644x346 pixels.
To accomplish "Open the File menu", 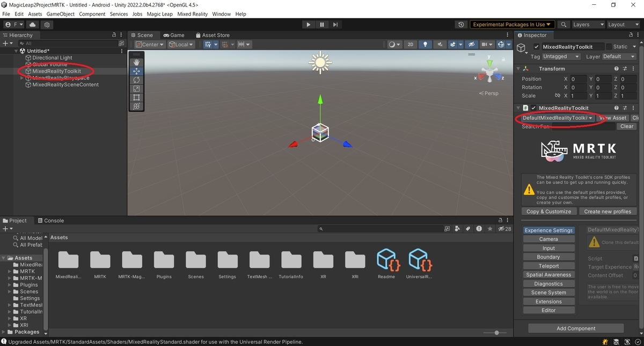I will [x=6, y=14].
